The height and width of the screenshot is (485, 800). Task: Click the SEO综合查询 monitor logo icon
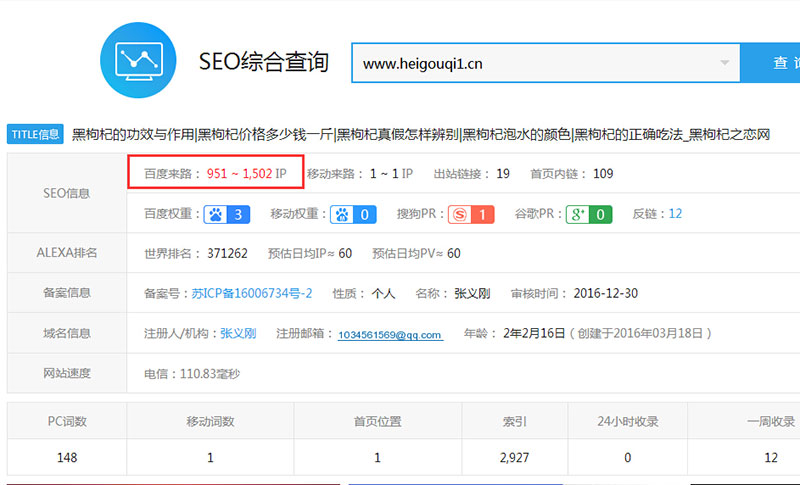point(138,60)
